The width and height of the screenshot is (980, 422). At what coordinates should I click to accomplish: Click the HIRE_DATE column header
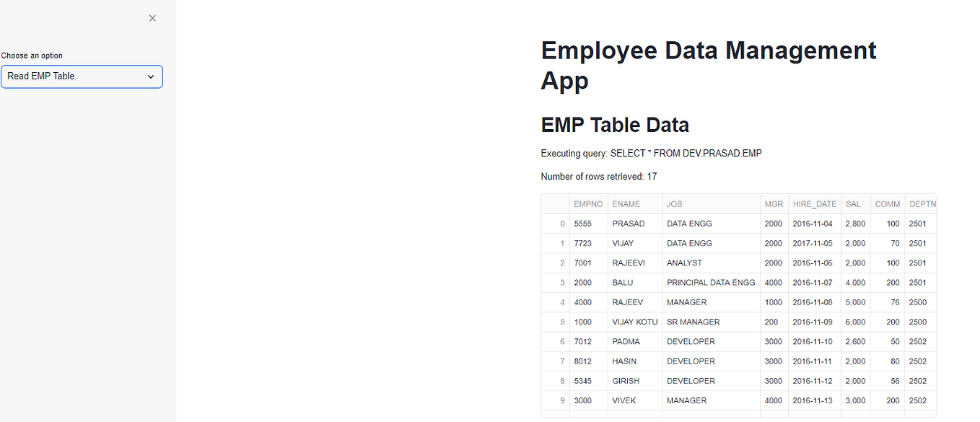[x=814, y=203]
